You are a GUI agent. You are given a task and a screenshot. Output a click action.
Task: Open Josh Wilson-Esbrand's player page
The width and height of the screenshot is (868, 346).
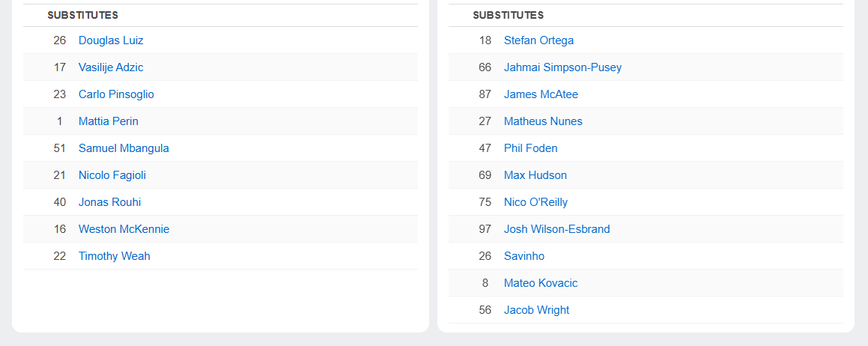pyautogui.click(x=557, y=229)
